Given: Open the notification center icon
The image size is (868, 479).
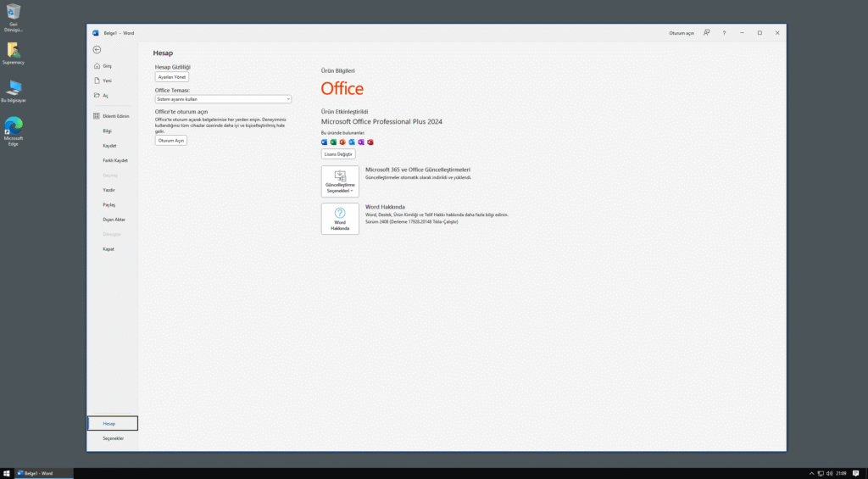Looking at the screenshot, I should [x=856, y=473].
